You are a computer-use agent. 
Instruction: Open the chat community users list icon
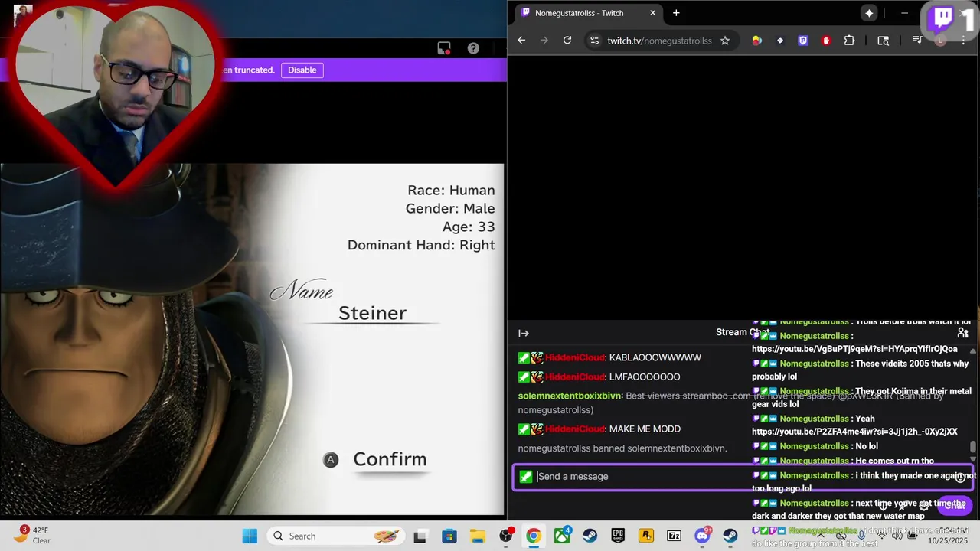(x=962, y=333)
